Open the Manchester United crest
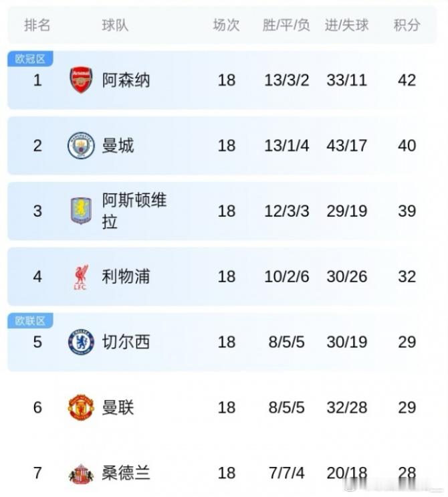Image resolution: width=448 pixels, height=497 pixels. click(x=81, y=407)
